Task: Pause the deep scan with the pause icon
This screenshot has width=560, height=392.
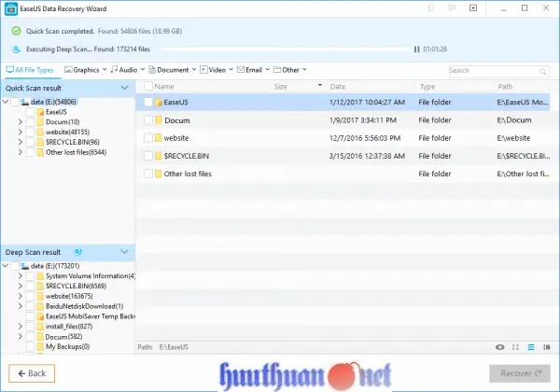Action: pos(416,49)
